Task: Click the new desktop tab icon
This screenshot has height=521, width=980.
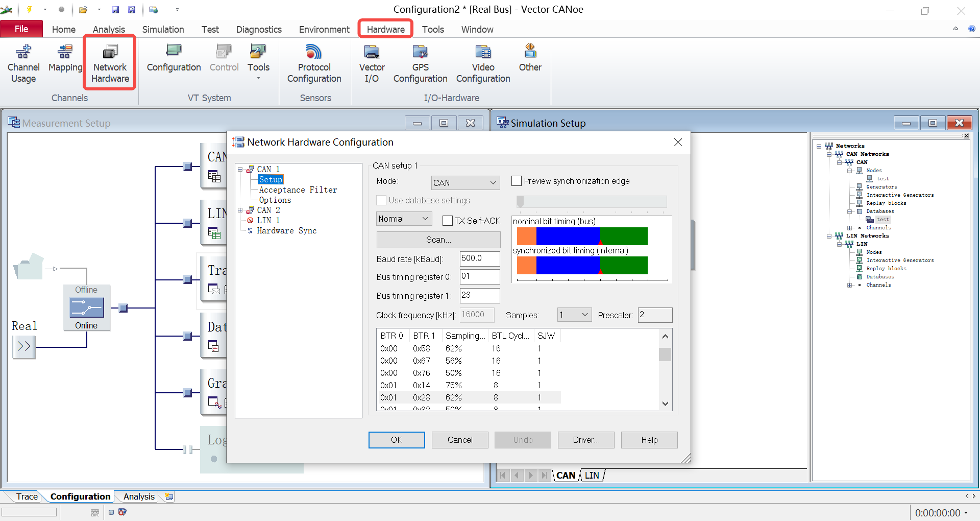Action: [x=169, y=496]
